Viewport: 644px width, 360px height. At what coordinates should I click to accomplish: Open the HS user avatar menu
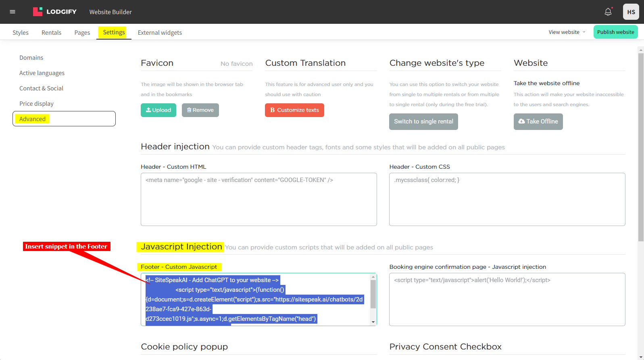coord(631,12)
